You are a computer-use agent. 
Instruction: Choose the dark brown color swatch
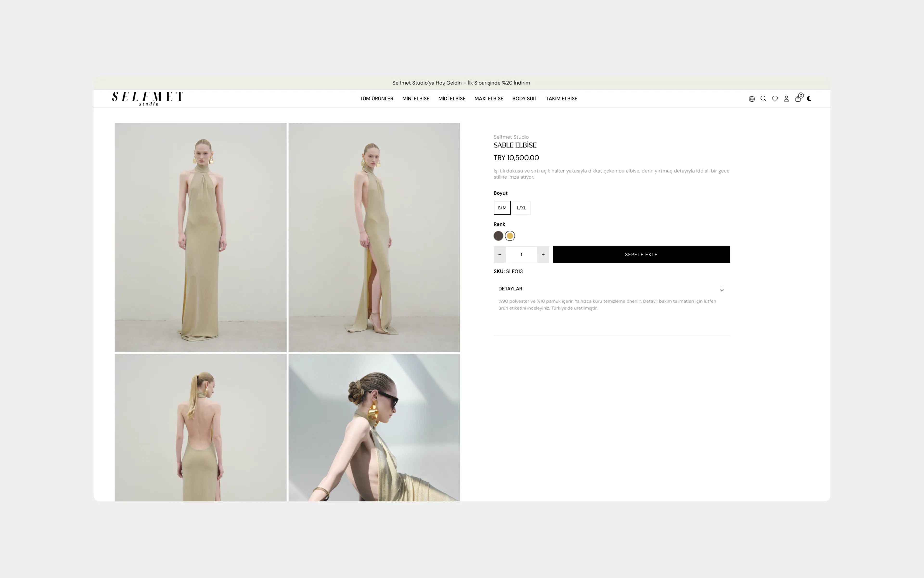[x=498, y=236]
